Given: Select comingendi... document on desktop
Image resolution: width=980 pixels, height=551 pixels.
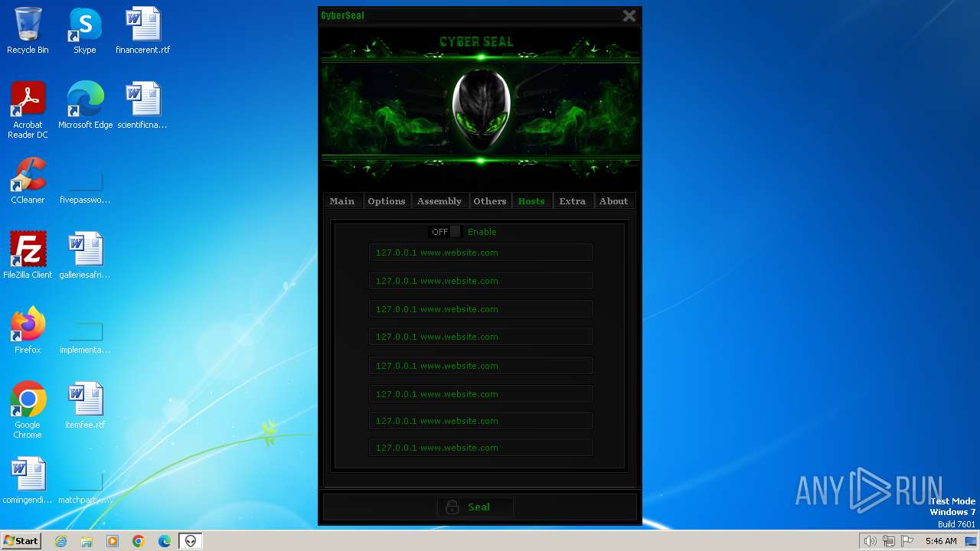Looking at the screenshot, I should point(28,481).
